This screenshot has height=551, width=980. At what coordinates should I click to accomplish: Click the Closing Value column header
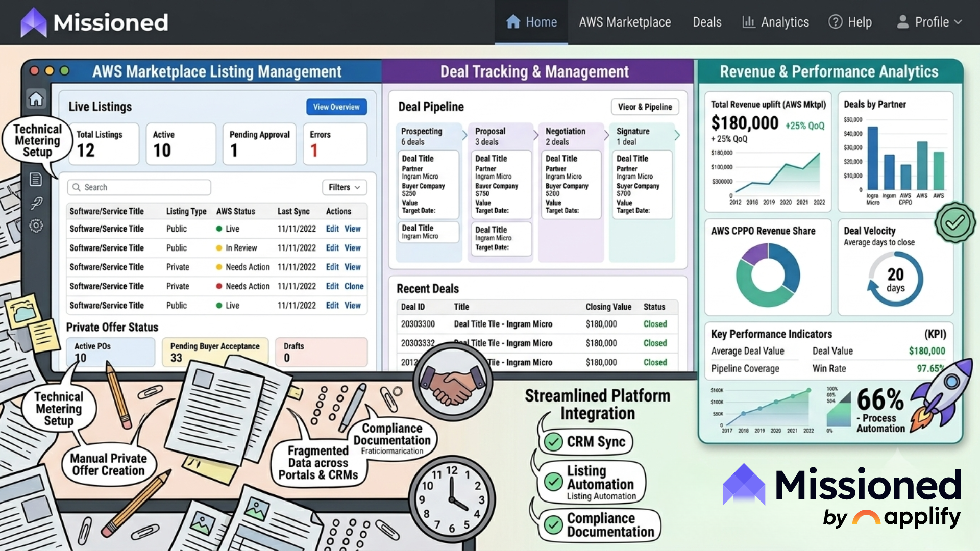coord(608,307)
